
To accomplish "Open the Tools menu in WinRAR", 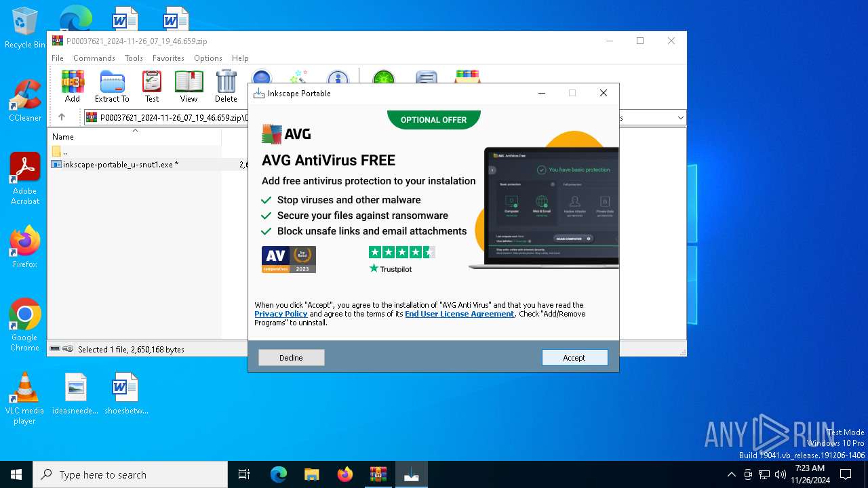I will 134,58.
